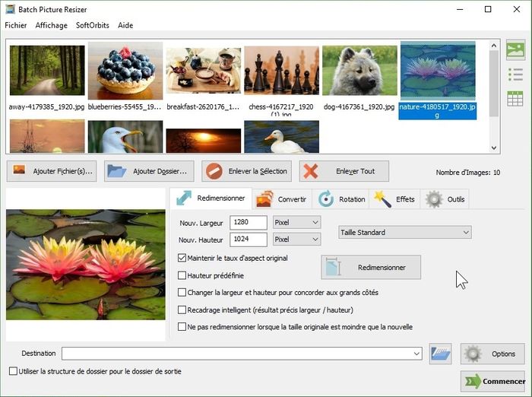Open the SoftOrbits menu
This screenshot has height=397, width=532.
(x=92, y=25)
